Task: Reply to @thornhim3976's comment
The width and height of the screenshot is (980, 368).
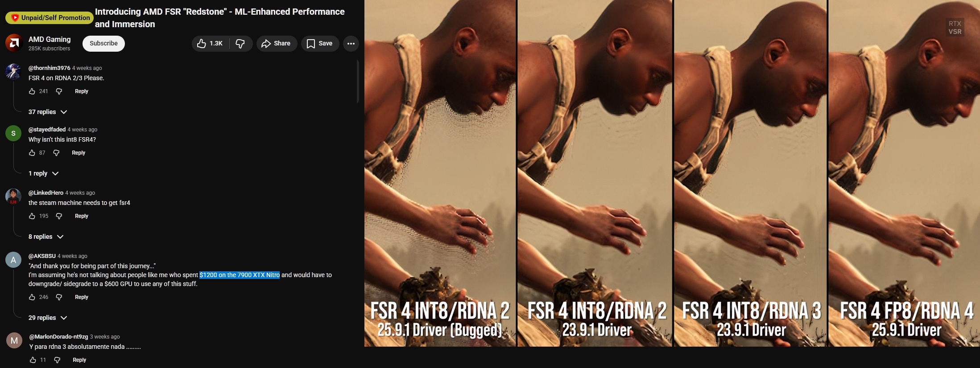Action: click(82, 91)
